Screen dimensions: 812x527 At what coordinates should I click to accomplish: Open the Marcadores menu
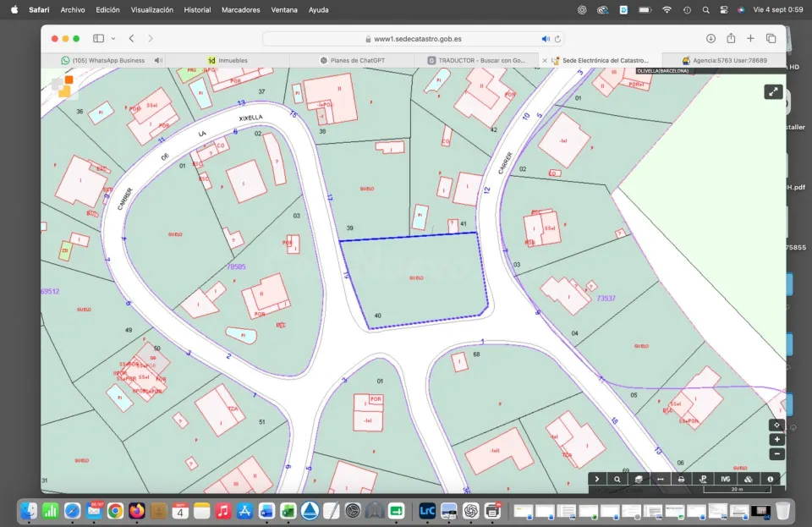[x=241, y=10]
